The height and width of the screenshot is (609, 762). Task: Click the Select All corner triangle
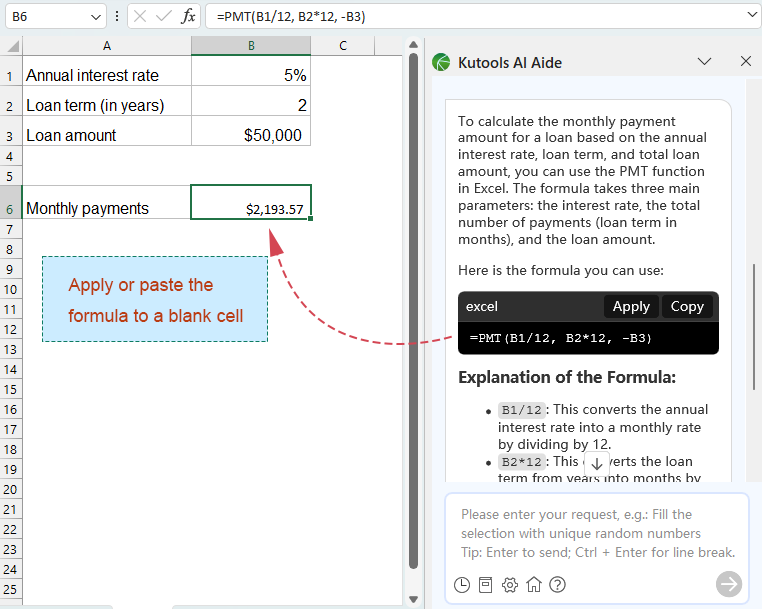11,46
